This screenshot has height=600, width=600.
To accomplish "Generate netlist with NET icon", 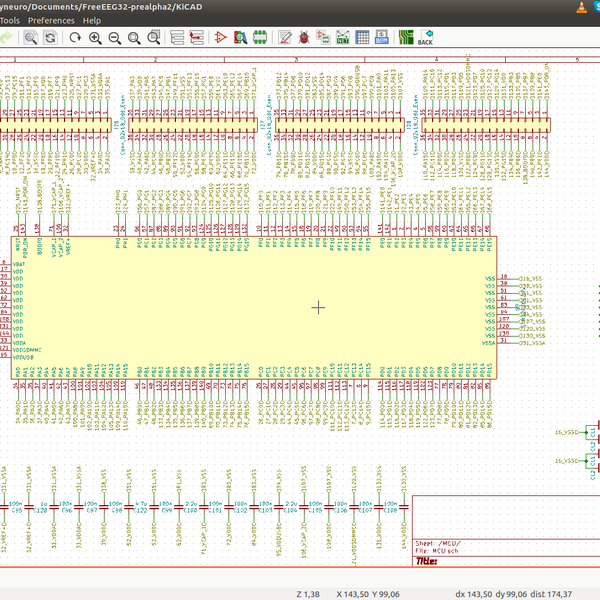I will 342,39.
